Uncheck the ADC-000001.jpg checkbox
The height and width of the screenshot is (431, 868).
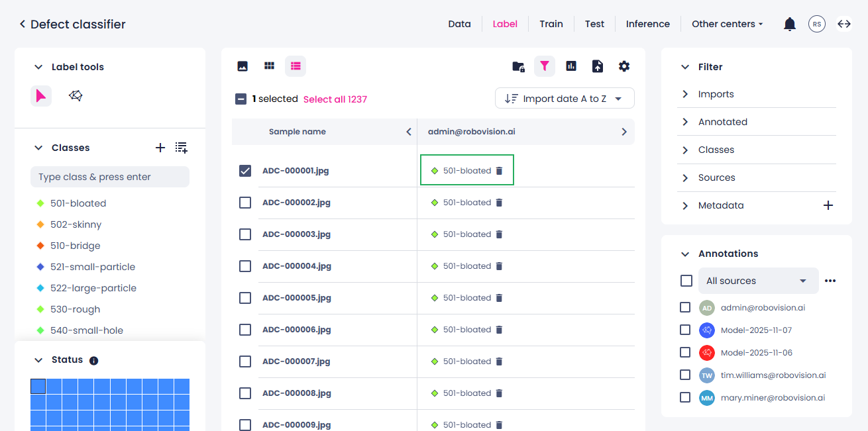tap(245, 171)
